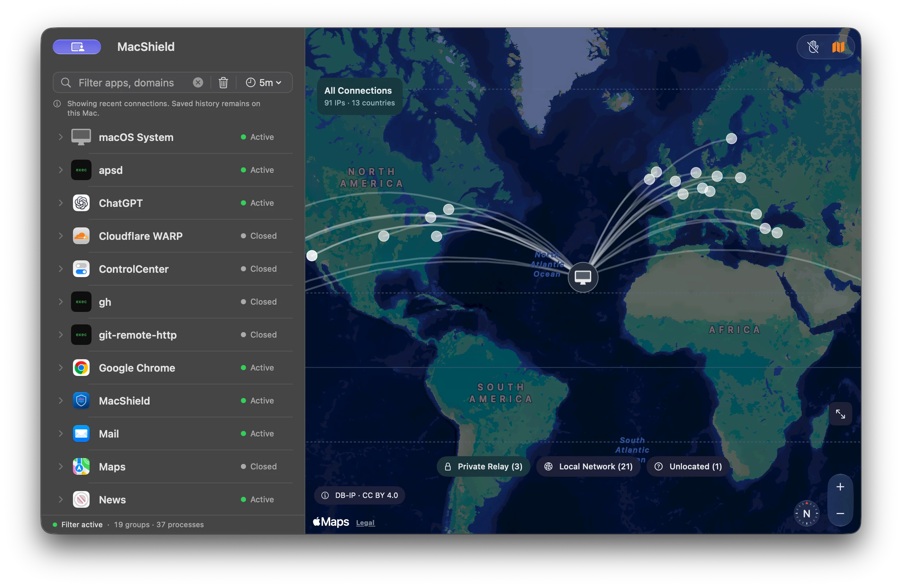Viewport: 902px width, 588px height.
Task: Click the Cloudflare WARP app icon
Action: (81, 236)
